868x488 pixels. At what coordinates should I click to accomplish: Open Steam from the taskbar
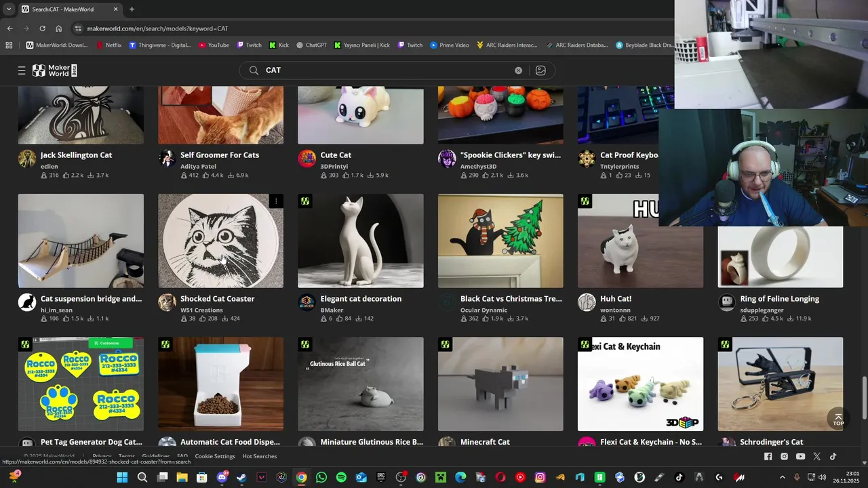(241, 477)
